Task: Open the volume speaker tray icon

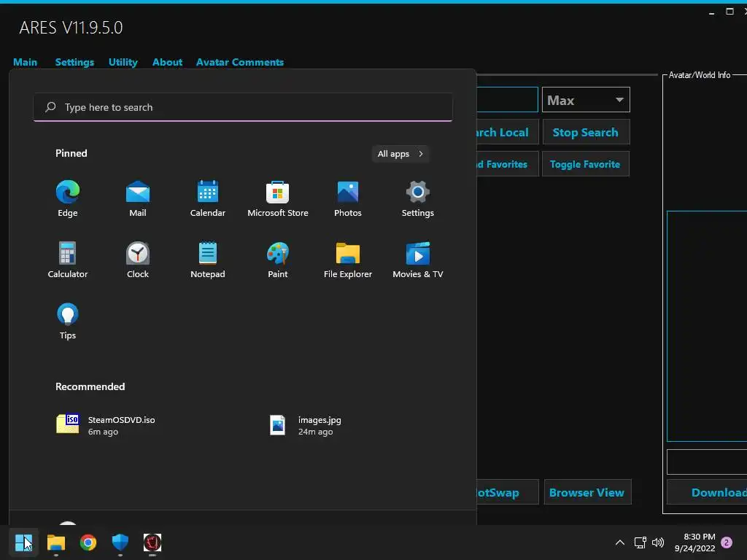Action: coord(658,542)
